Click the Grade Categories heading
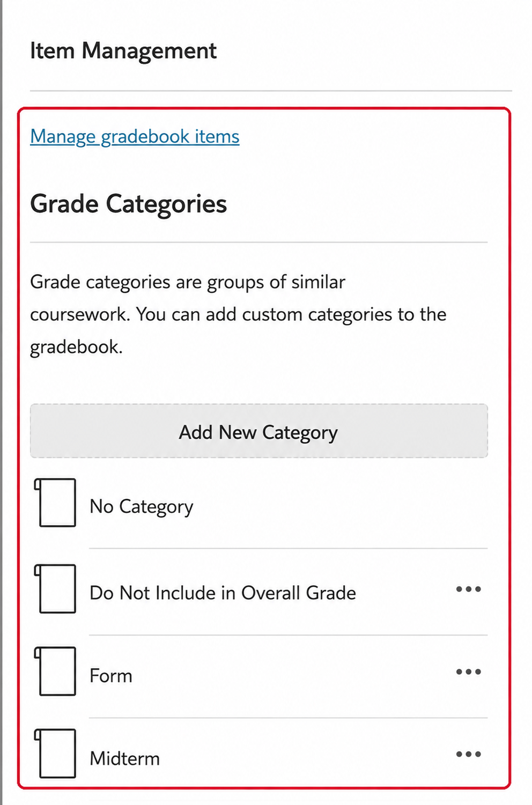 pyautogui.click(x=129, y=204)
